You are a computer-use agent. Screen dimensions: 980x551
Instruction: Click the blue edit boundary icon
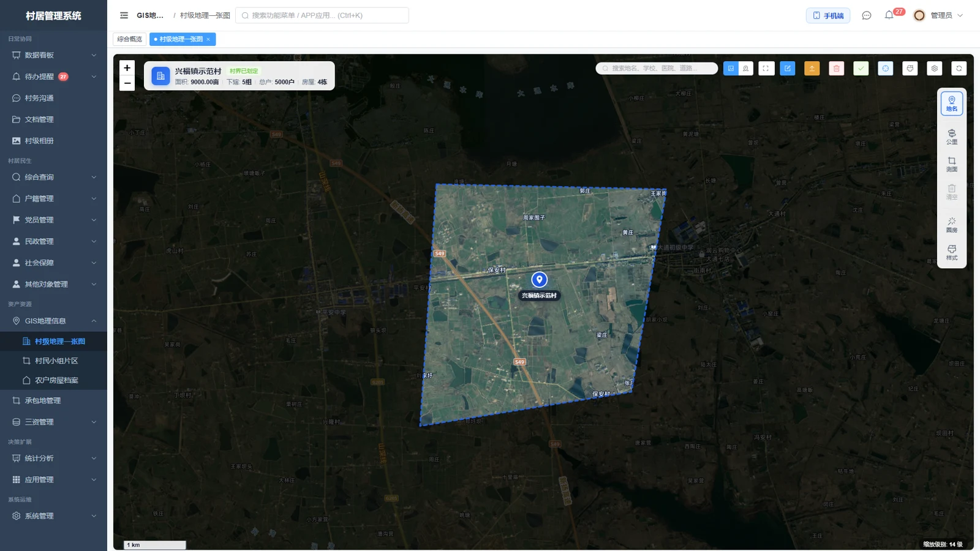pos(788,69)
